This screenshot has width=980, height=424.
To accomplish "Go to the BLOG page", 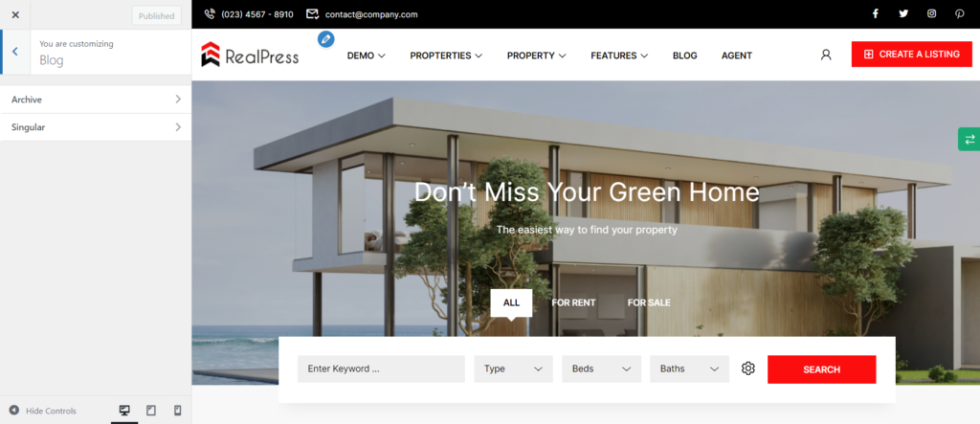I will 685,56.
